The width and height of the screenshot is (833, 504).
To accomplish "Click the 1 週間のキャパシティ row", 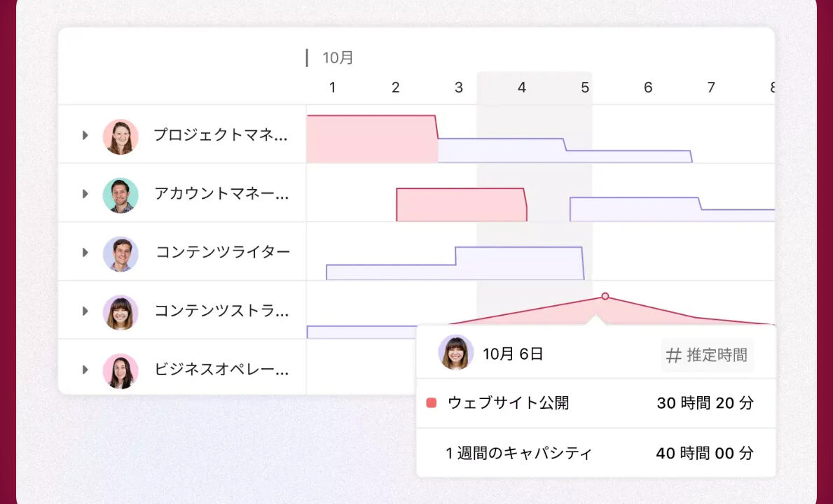I will click(x=596, y=453).
